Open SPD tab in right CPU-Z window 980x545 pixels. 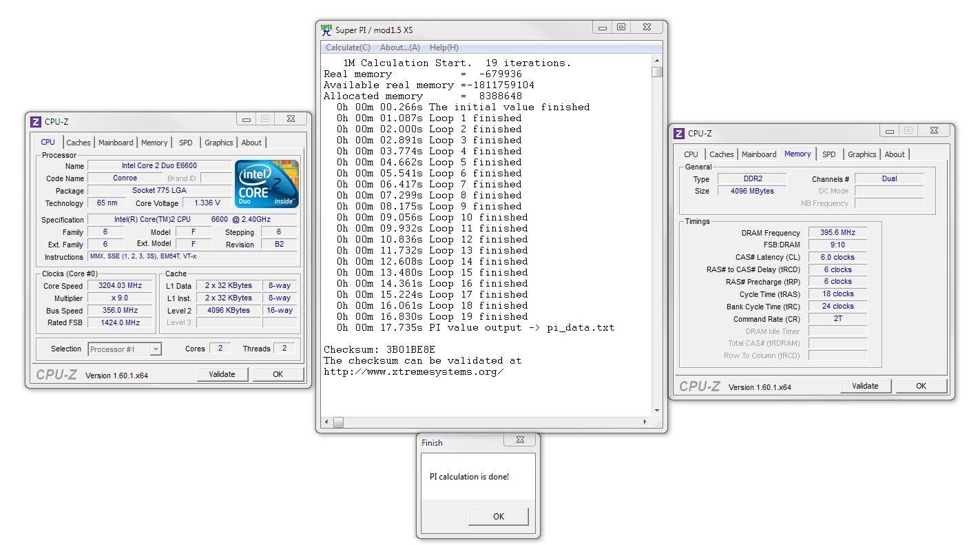[829, 154]
